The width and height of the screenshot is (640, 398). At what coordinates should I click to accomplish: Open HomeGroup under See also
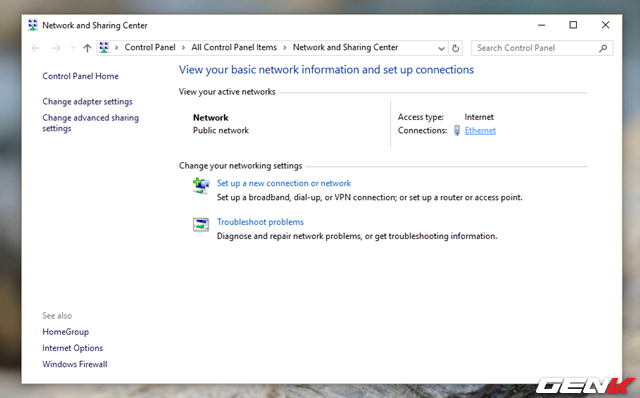65,332
